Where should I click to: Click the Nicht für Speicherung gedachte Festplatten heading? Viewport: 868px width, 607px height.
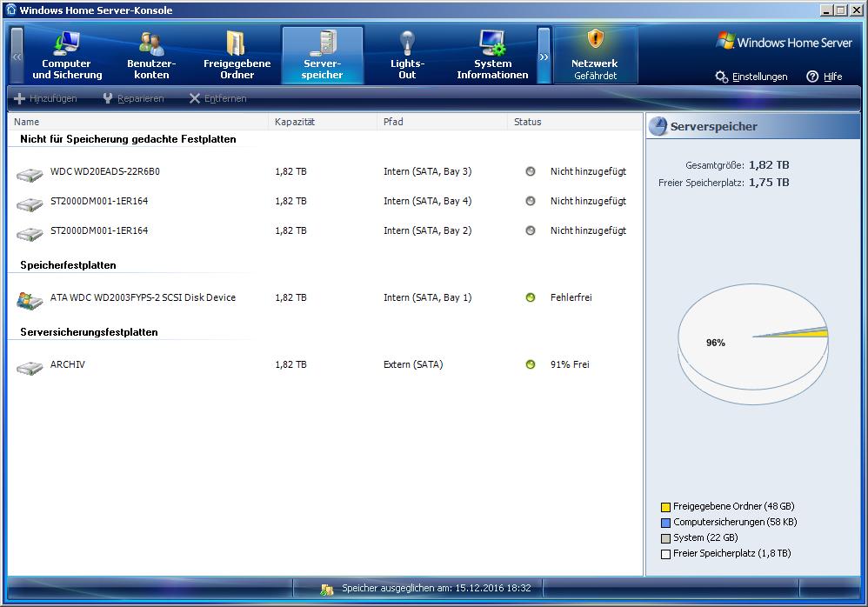coord(128,139)
